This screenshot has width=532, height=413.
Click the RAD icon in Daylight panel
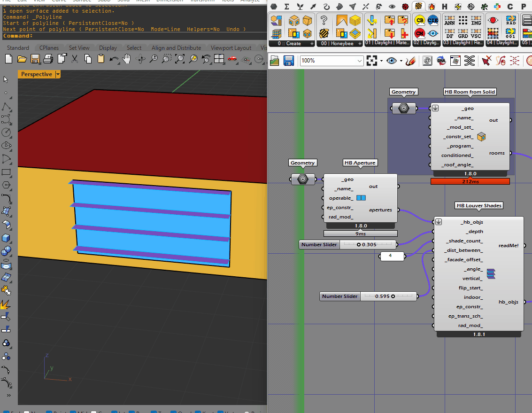click(x=510, y=20)
